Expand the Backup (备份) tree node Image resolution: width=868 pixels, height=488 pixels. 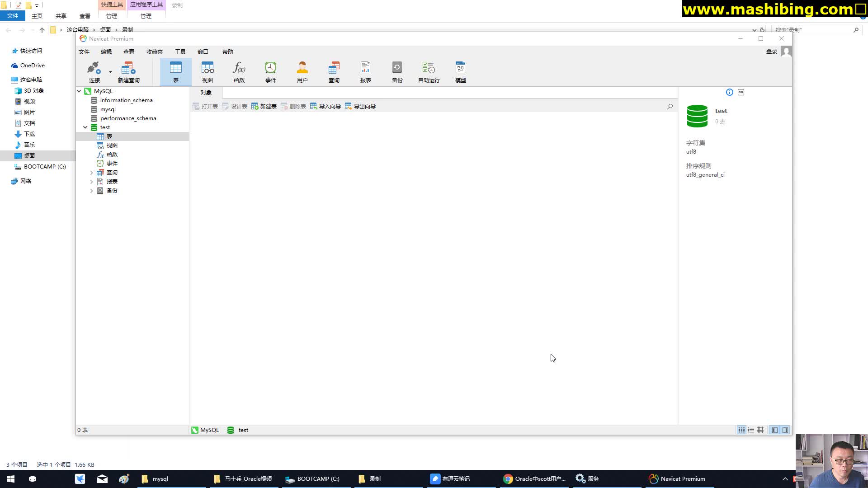[91, 191]
